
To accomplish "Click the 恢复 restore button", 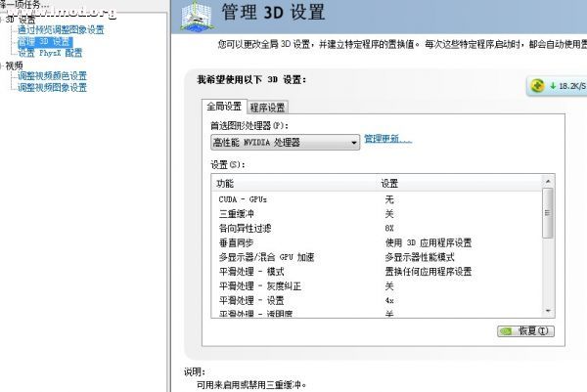I will pyautogui.click(x=525, y=331).
